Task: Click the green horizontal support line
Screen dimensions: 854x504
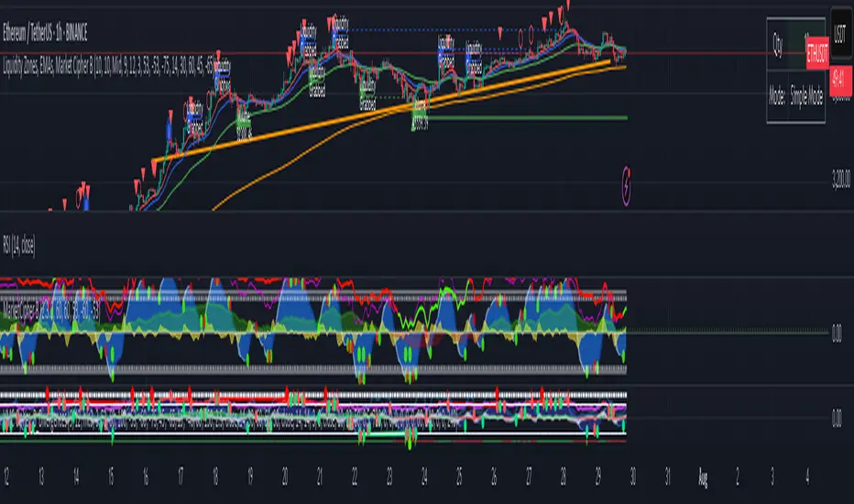Action: (x=527, y=117)
